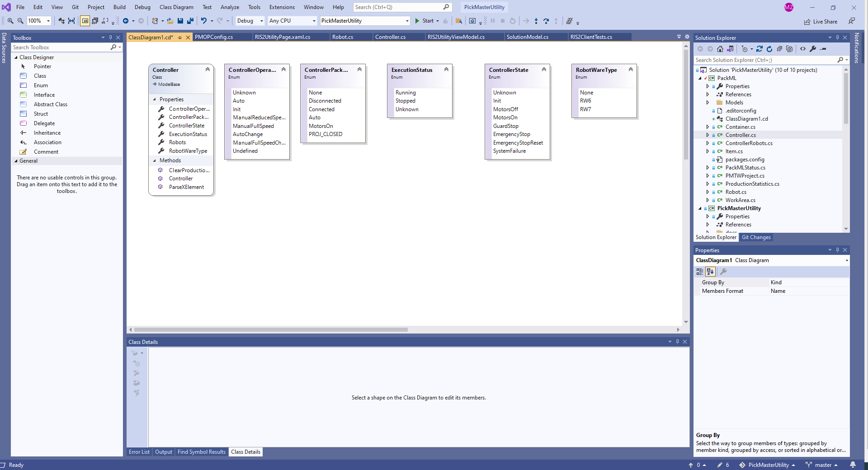Click the Solution Explorer Refresh icon
868x470 pixels.
point(769,49)
